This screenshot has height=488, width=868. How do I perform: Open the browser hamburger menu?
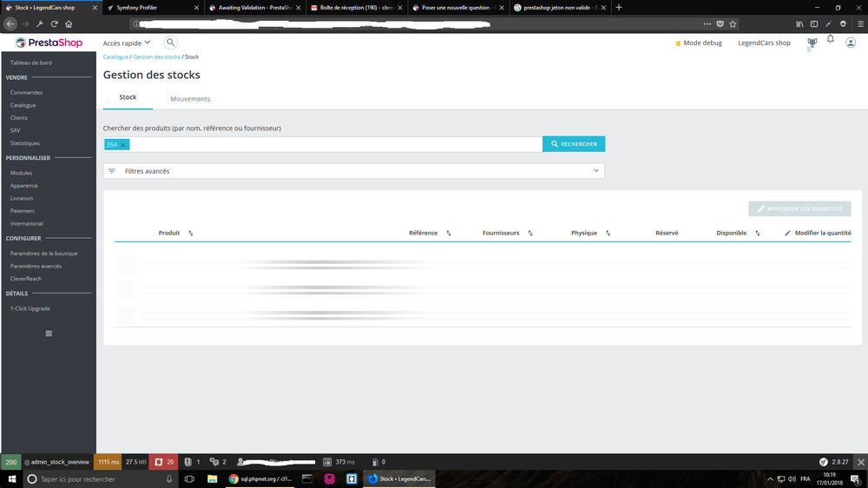[x=860, y=23]
